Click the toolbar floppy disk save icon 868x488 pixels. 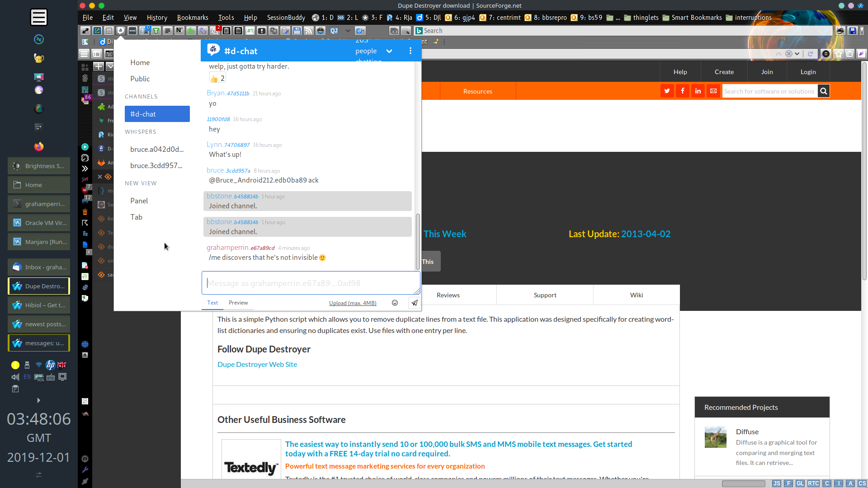point(297,31)
